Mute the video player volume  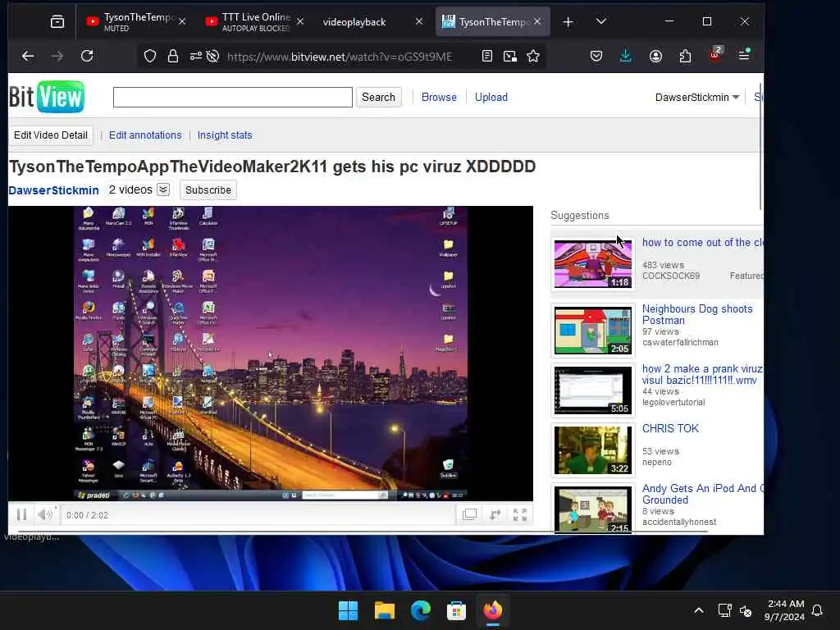click(45, 515)
